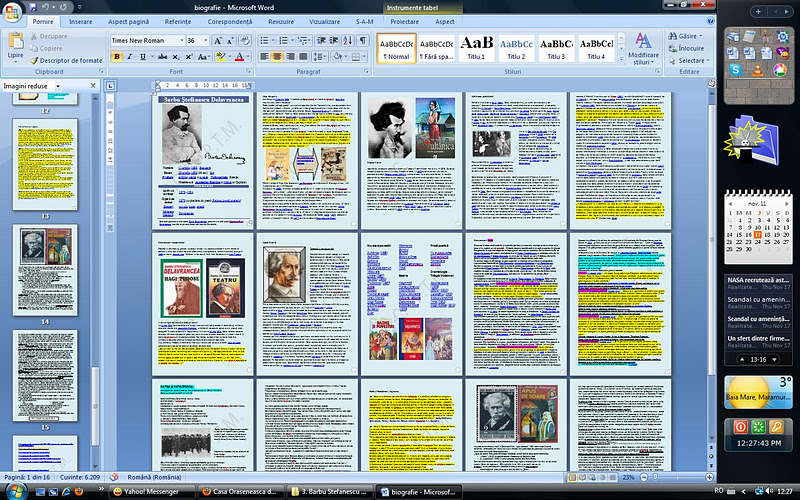Toggle strikethrough formatting
Screen dimensions: 800x500
pos(163,57)
